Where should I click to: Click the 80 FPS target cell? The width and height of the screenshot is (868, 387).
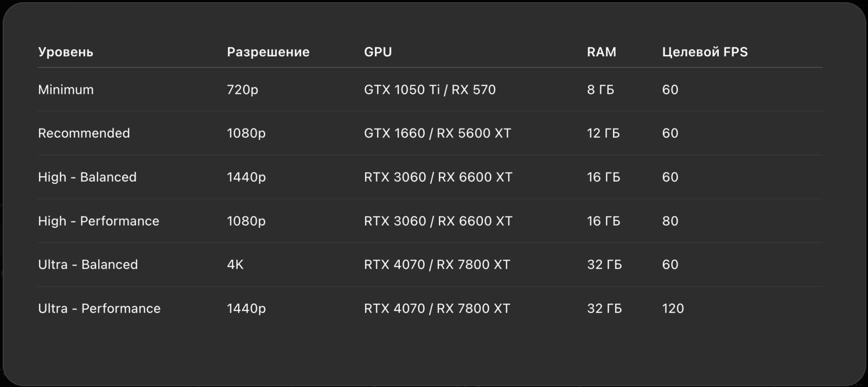[x=670, y=221]
